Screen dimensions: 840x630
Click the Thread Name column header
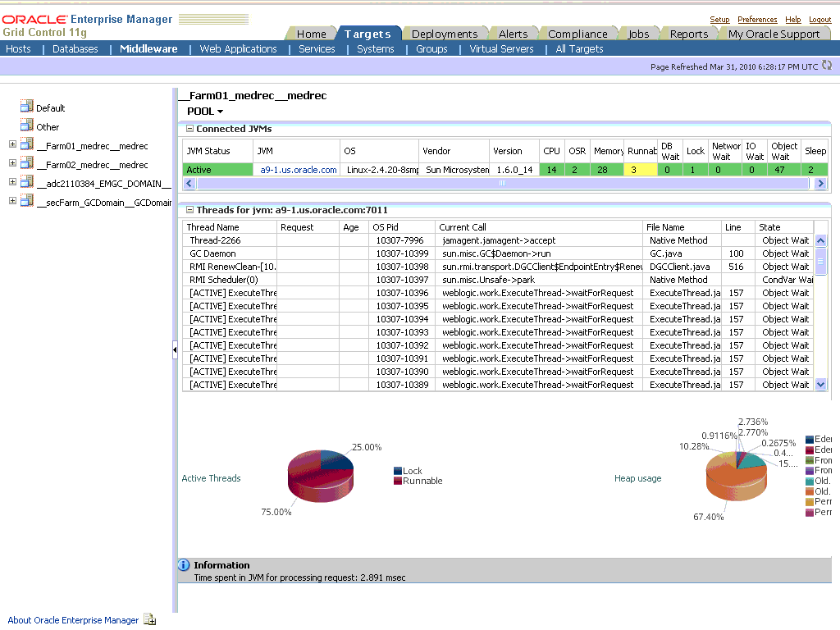pyautogui.click(x=230, y=227)
